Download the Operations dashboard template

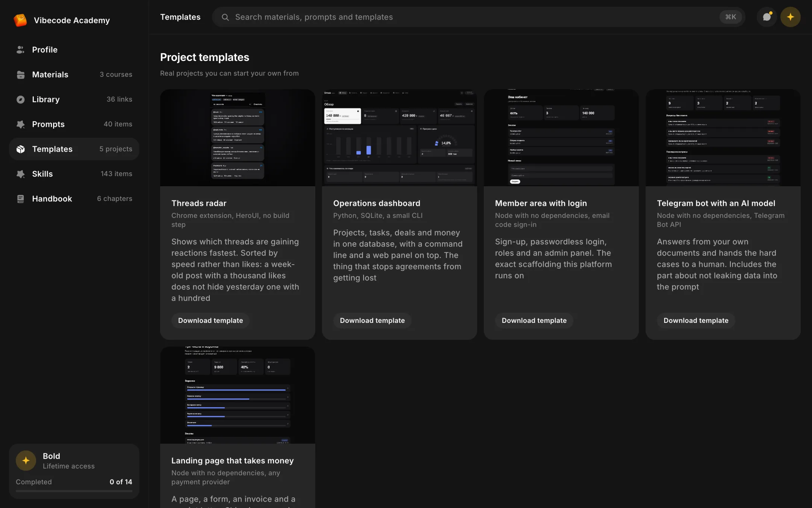[x=372, y=321]
